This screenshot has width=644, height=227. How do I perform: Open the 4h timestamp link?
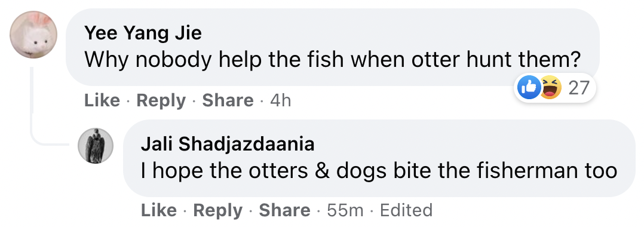281,100
